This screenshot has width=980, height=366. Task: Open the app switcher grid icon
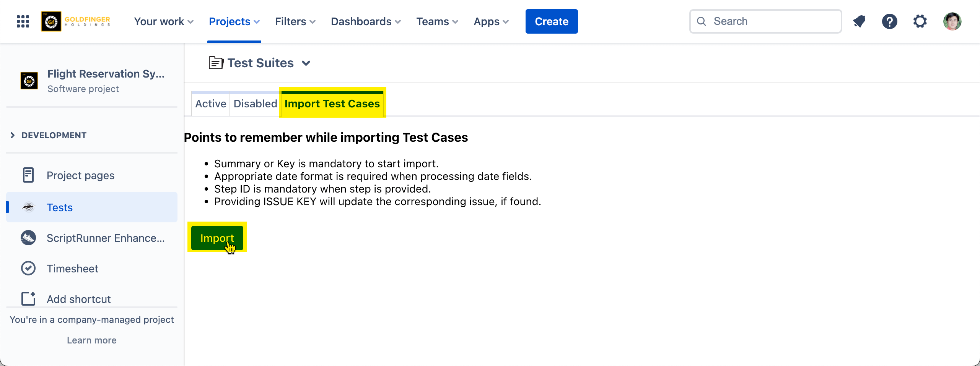pyautogui.click(x=23, y=21)
